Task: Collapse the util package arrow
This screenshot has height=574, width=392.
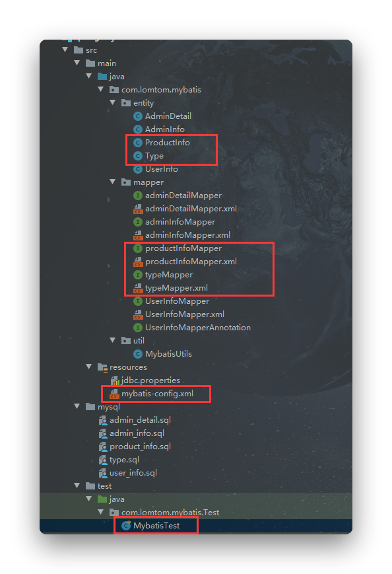Action: 113,340
